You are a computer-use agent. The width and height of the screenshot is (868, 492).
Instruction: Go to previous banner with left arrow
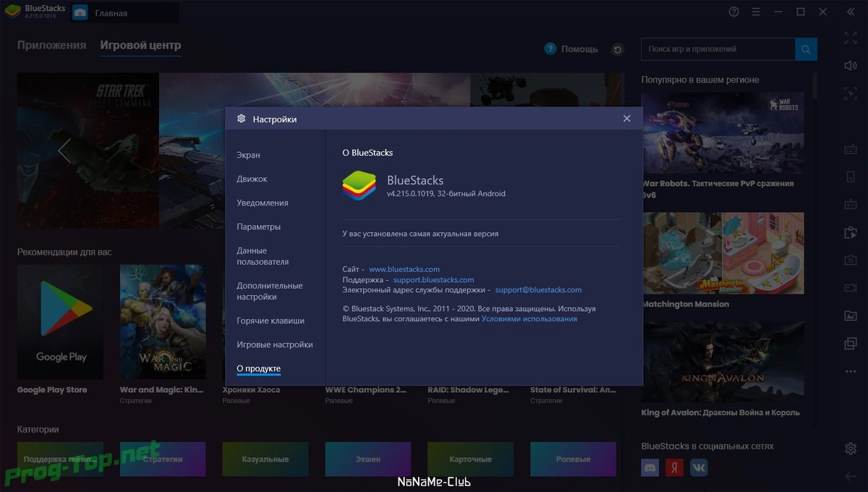point(64,150)
